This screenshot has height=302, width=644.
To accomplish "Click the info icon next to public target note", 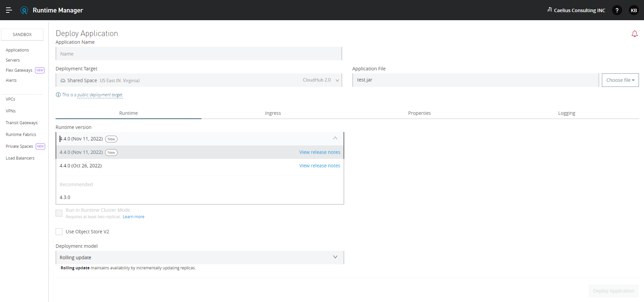I will (58, 95).
